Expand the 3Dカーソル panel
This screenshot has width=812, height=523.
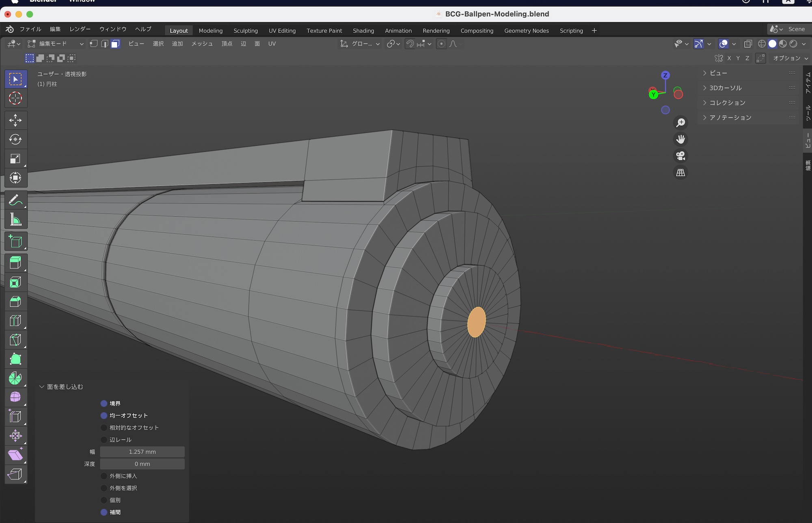point(725,88)
